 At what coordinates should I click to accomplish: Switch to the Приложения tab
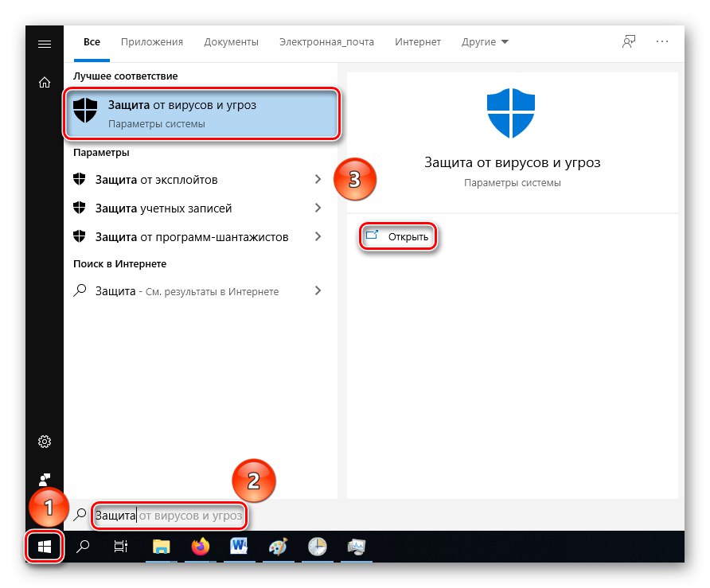click(x=152, y=42)
